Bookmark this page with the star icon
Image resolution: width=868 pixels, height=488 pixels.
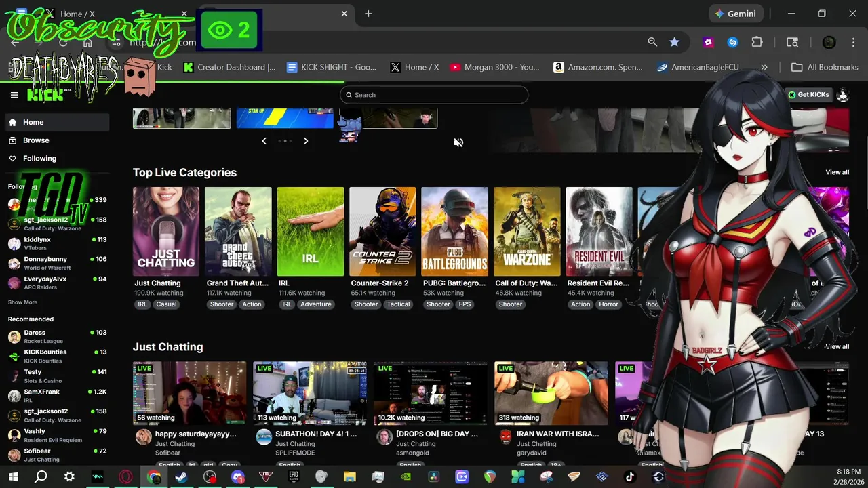674,42
